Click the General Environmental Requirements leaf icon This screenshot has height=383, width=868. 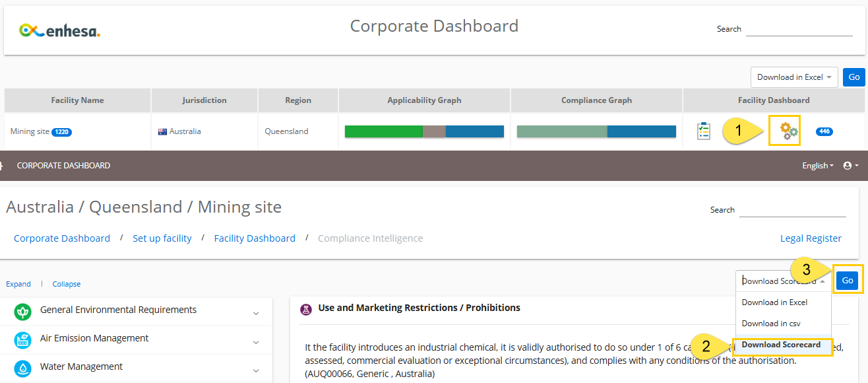point(23,312)
